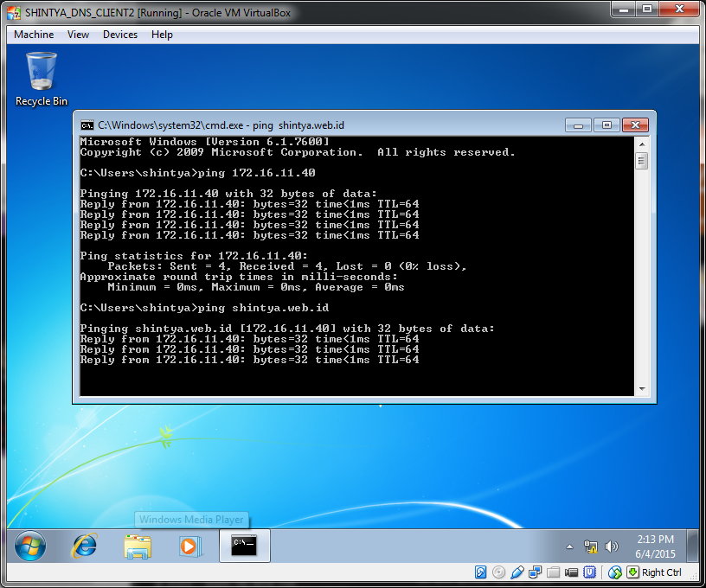Open the Help menu in VirtualBox
This screenshot has width=706, height=588.
tap(162, 35)
